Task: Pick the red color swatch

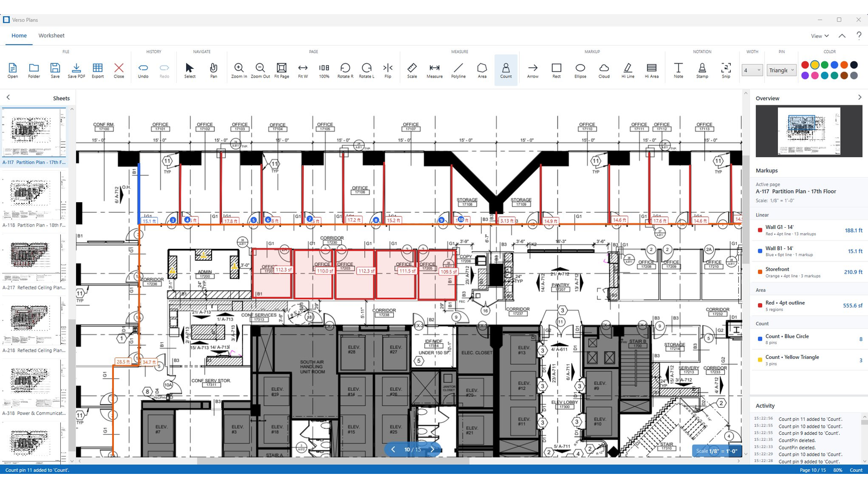Action: tap(805, 65)
